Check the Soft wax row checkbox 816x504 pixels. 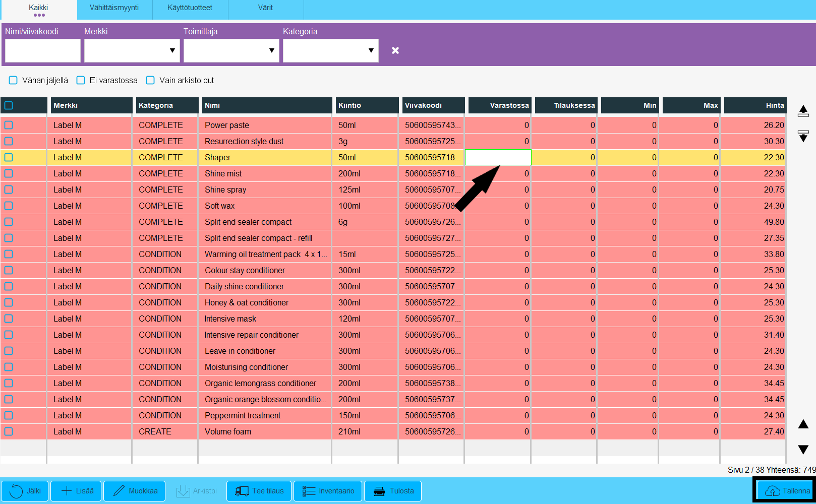click(9, 206)
